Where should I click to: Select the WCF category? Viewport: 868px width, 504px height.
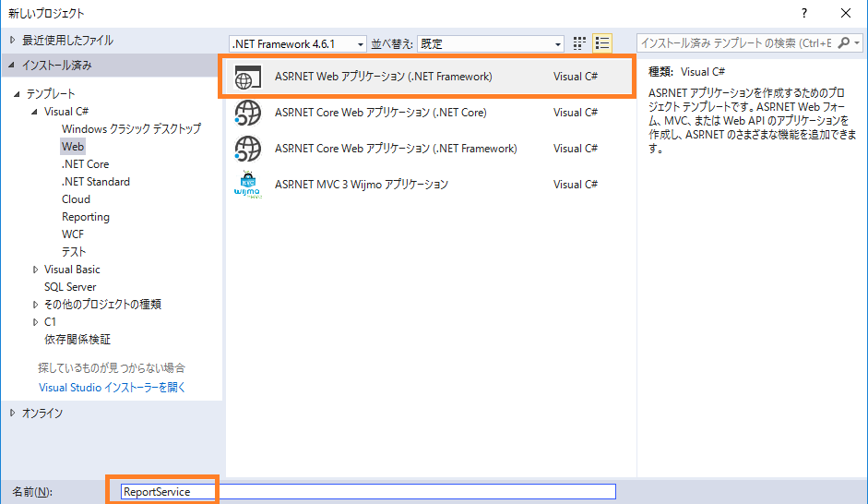pos(73,234)
